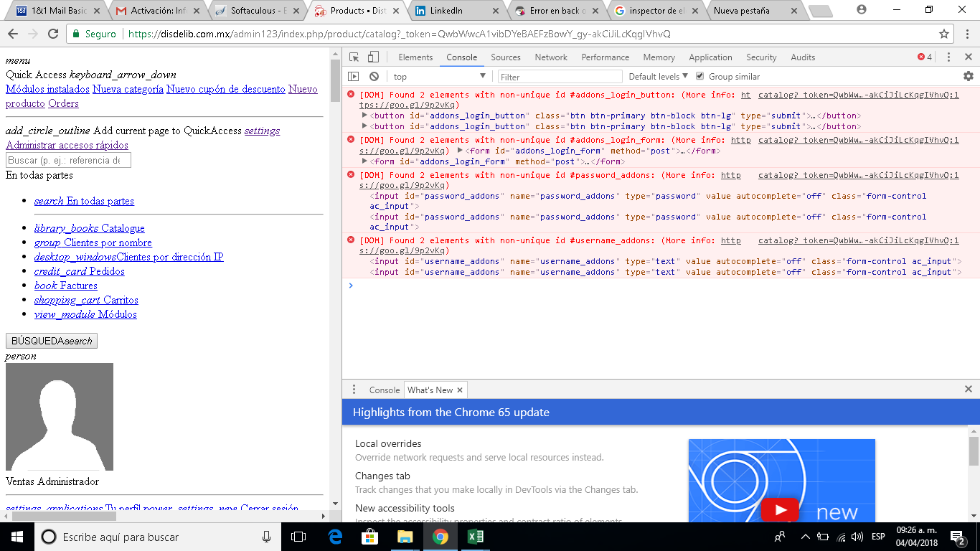This screenshot has width=980, height=551.
Task: Toggle the device toolbar icon
Action: pyautogui.click(x=373, y=57)
